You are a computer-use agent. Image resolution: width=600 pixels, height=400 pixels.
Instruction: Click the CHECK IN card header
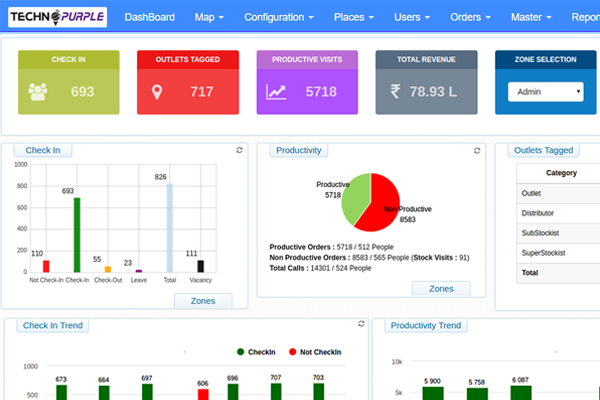pyautogui.click(x=68, y=59)
